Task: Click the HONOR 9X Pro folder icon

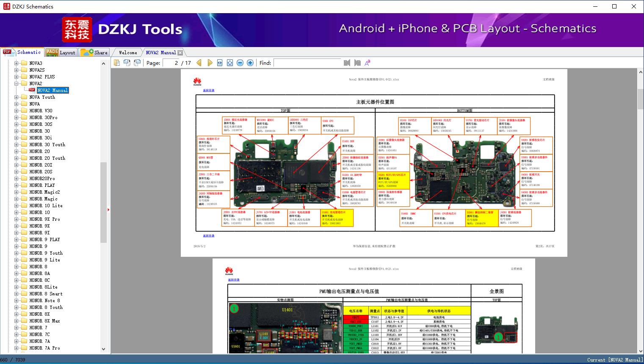Action: 24,219
